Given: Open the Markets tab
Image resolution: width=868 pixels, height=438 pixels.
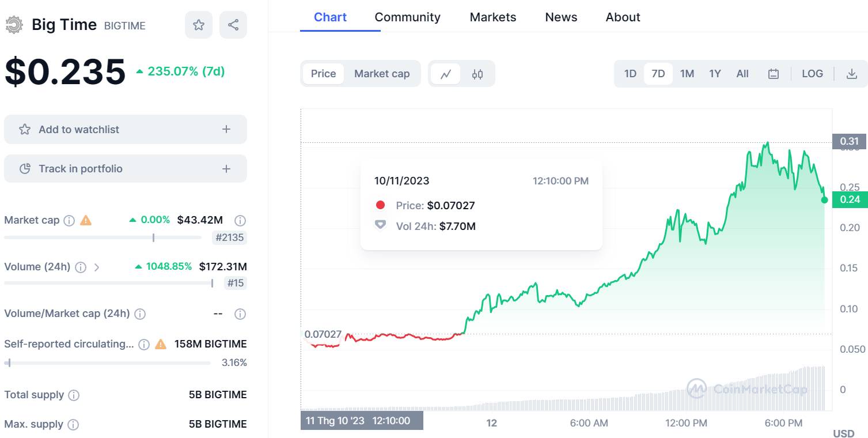Looking at the screenshot, I should [493, 17].
